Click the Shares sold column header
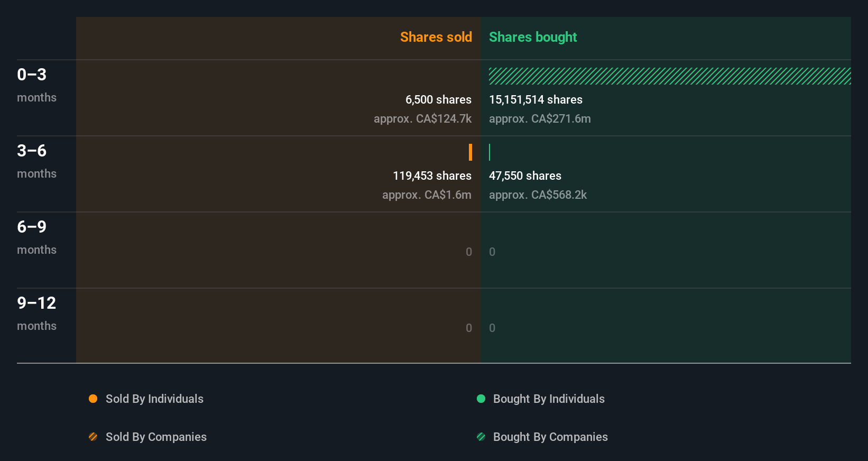868x461 pixels. click(x=436, y=37)
